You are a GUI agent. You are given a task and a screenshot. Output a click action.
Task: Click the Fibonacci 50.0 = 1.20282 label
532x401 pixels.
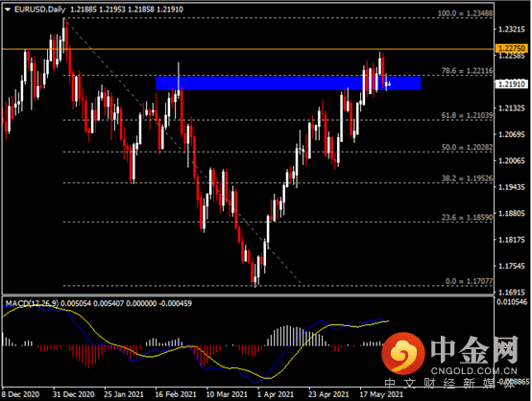pyautogui.click(x=467, y=148)
